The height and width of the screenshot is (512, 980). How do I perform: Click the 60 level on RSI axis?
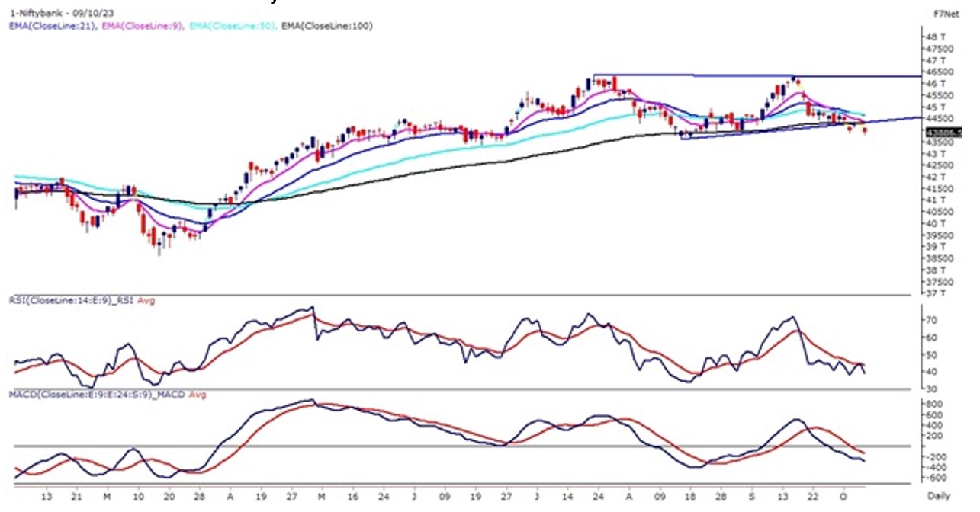coord(932,338)
